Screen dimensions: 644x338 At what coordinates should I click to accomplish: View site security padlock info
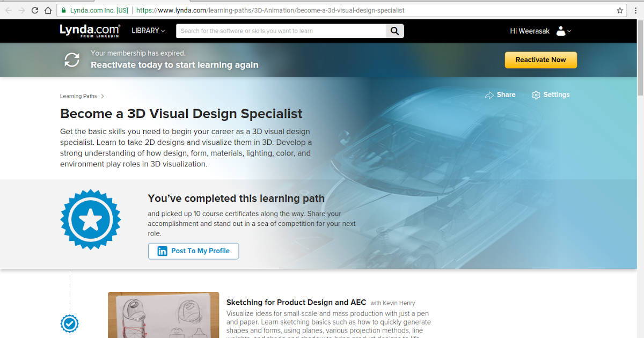(x=64, y=10)
